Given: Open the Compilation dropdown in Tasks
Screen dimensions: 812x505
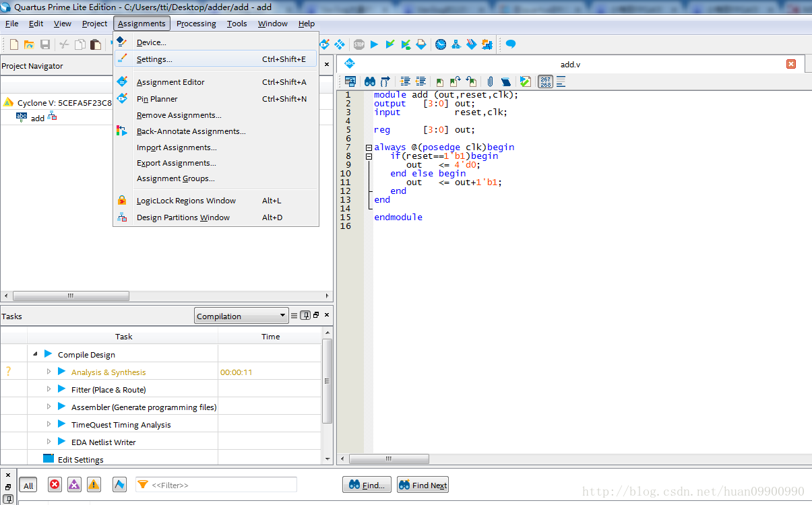Looking at the screenshot, I should point(241,316).
